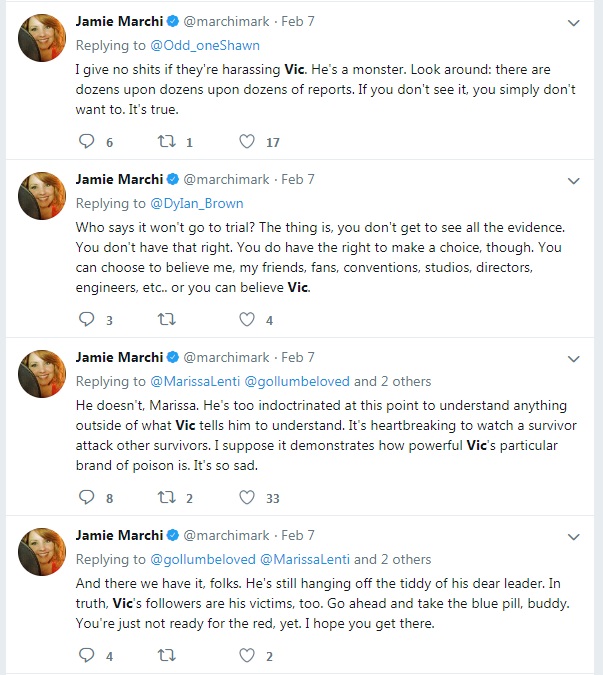The height and width of the screenshot is (675, 603).
Task: Reply to the tweet replying to @Odd_oneShawn
Action: pyautogui.click(x=87, y=141)
